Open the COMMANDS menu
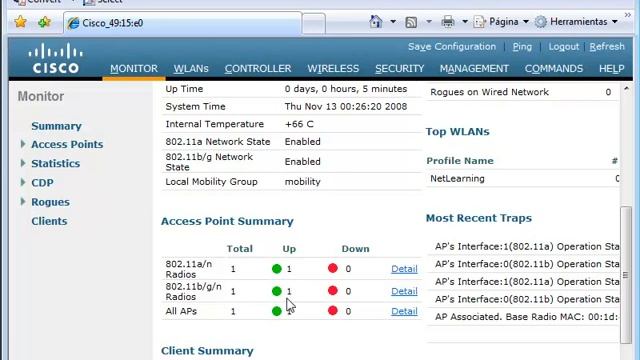This screenshot has height=360, width=640. [554, 69]
